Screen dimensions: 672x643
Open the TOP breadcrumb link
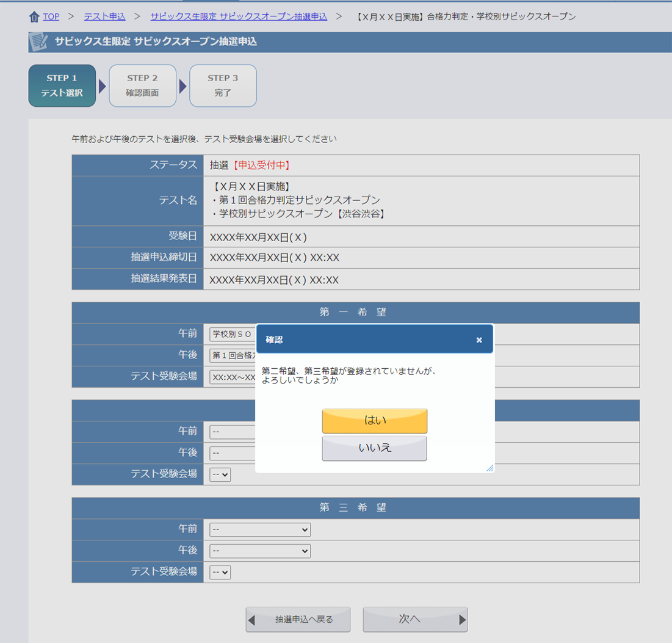[x=51, y=16]
